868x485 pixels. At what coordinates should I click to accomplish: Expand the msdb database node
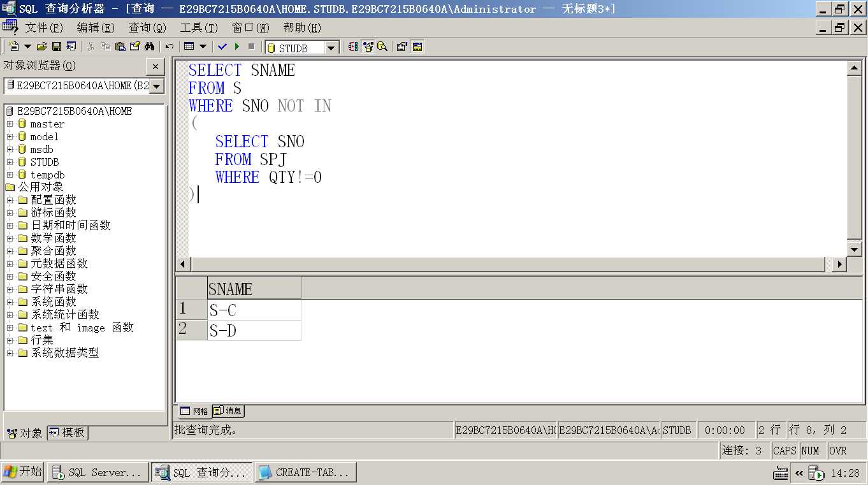pos(10,149)
